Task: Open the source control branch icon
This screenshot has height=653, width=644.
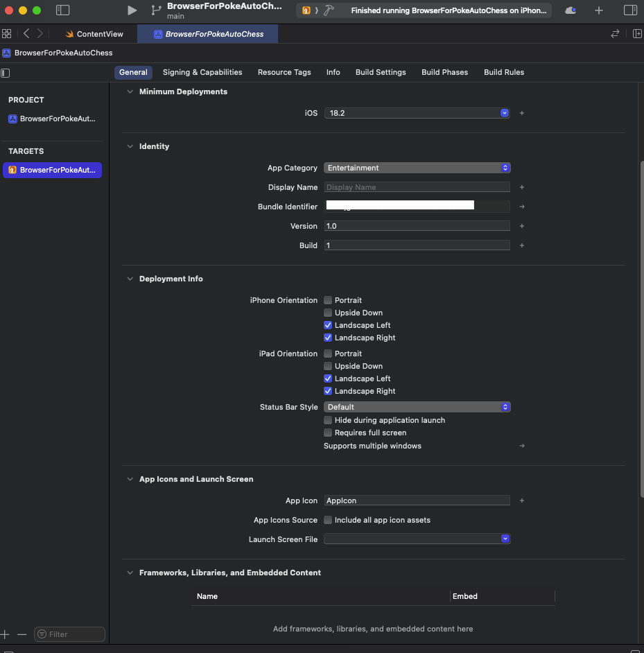Action: click(x=156, y=10)
